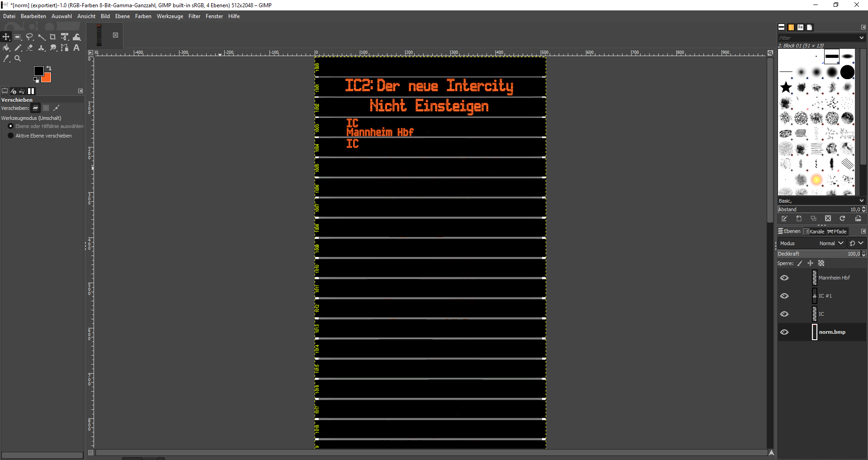Reset colors to default black and white
Image resolution: width=868 pixels, height=460 pixels.
[36, 80]
